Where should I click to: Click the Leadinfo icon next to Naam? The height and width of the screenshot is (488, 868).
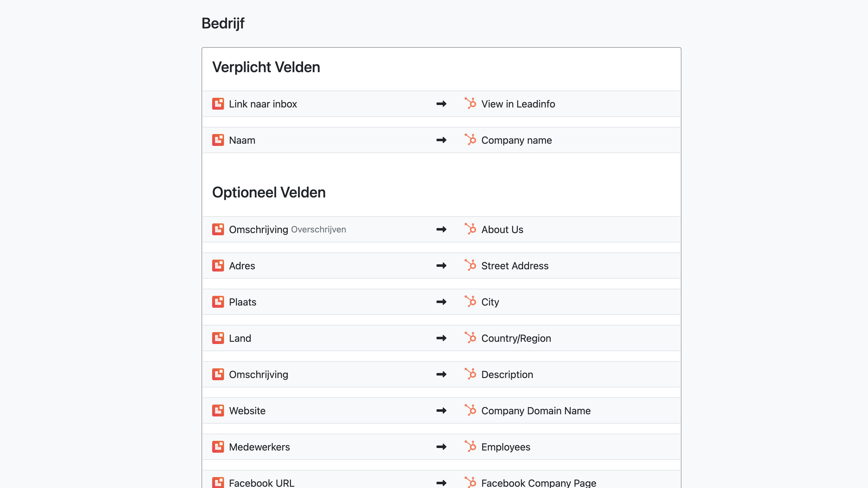(x=218, y=140)
